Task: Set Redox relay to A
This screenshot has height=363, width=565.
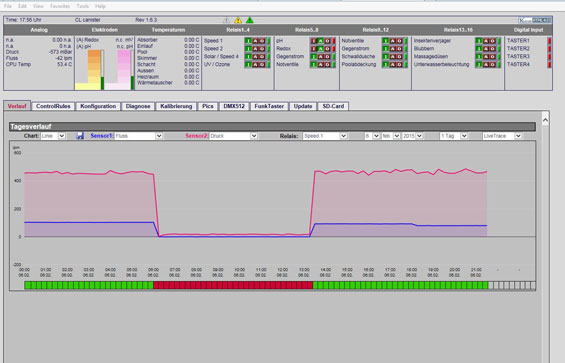Action: pyautogui.click(x=320, y=49)
